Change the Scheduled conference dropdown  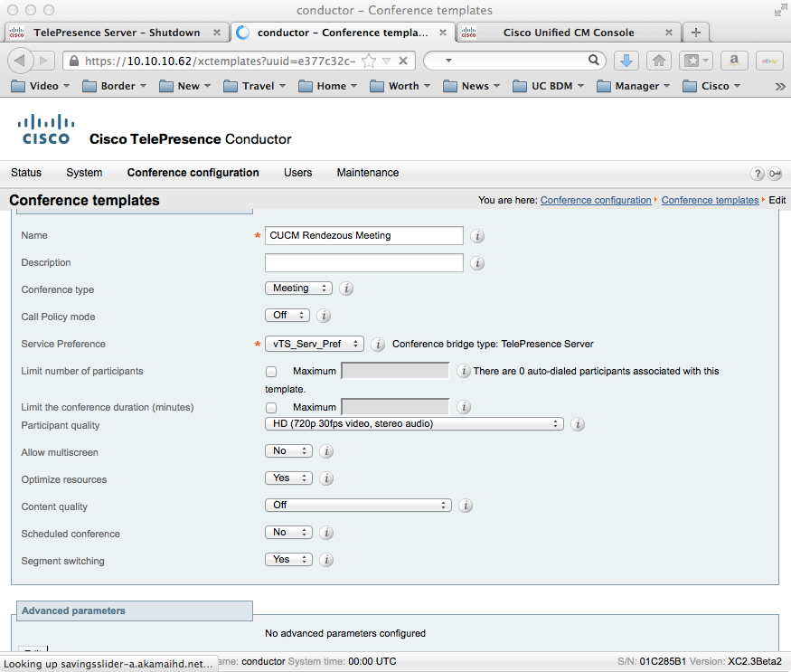click(x=288, y=532)
